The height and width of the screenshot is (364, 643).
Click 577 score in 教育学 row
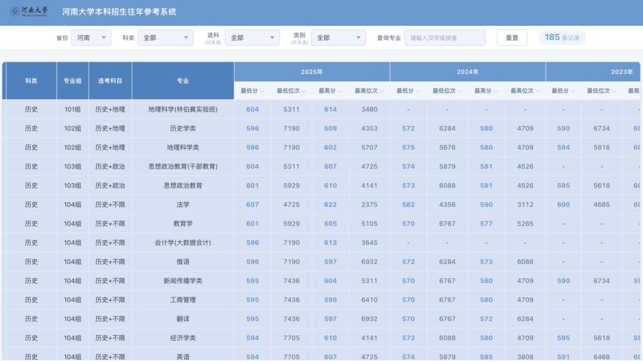487,223
